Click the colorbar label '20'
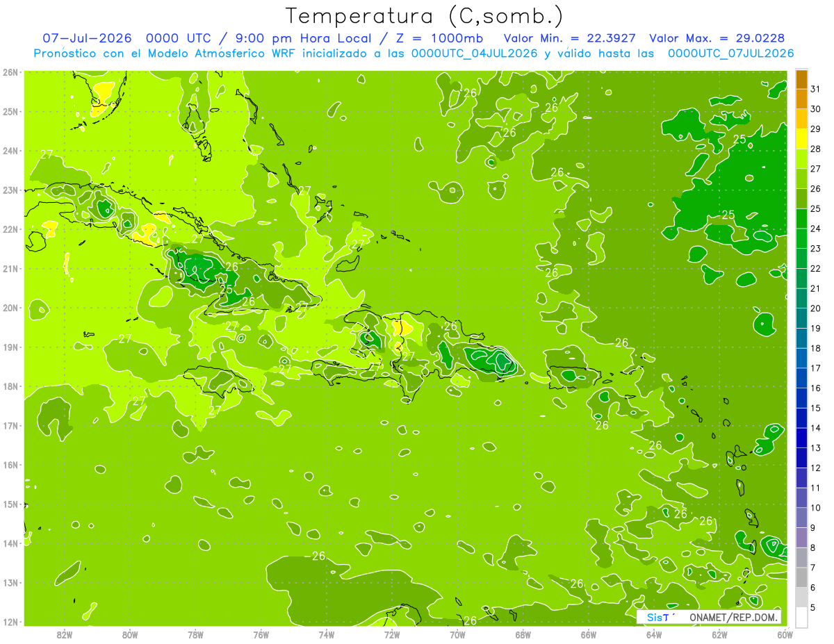Screen dimensions: 834x644 tap(816, 308)
